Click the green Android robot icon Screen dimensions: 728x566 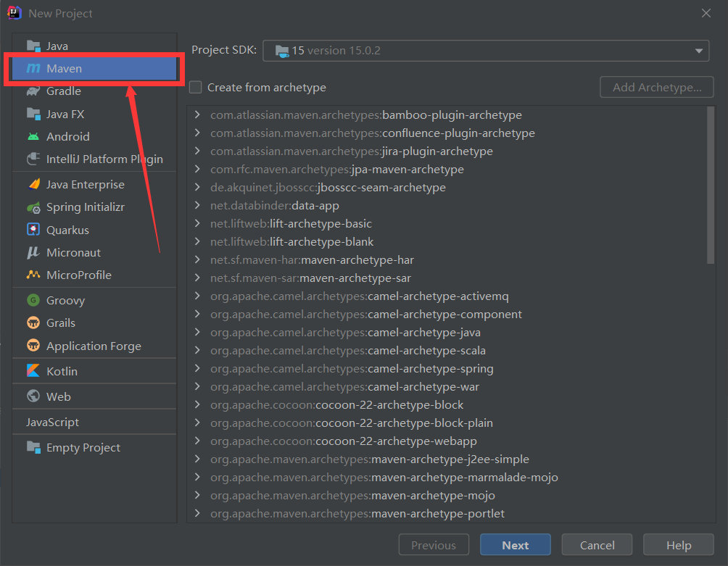pos(33,136)
